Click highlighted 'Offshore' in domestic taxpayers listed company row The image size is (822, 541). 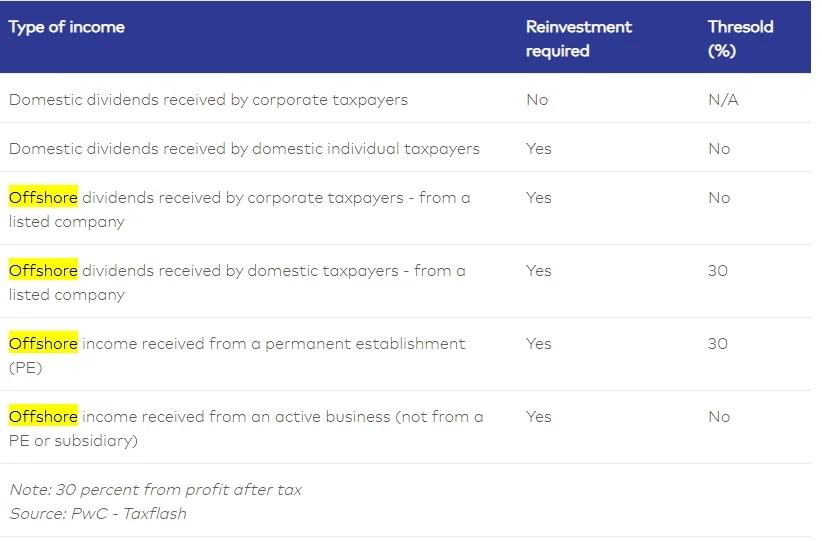coord(44,270)
